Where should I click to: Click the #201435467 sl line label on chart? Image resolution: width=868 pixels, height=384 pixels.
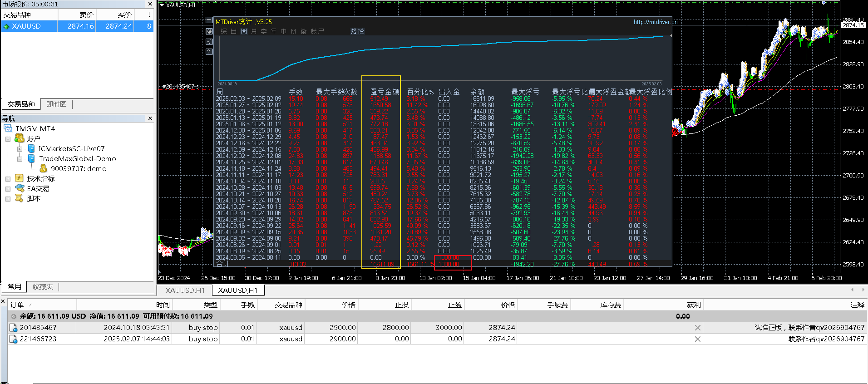[x=181, y=86]
